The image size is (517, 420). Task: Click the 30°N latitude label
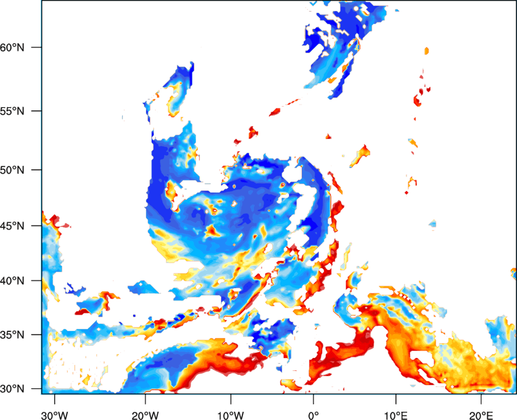pos(12,389)
